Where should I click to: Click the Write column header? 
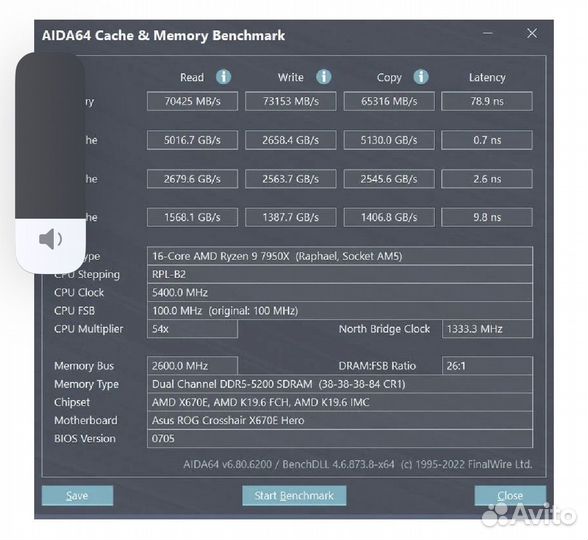[291, 77]
